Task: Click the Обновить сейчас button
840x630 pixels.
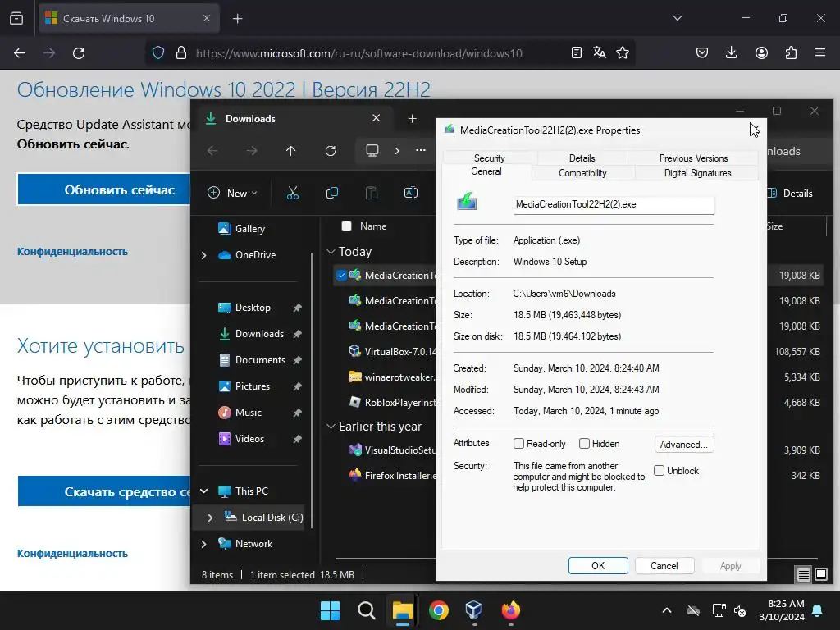Action: click(x=104, y=189)
